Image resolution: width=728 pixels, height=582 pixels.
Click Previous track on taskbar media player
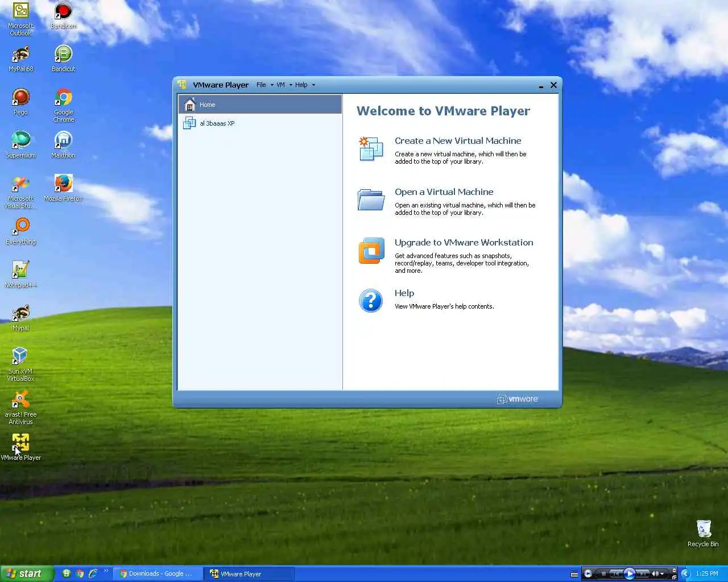617,574
